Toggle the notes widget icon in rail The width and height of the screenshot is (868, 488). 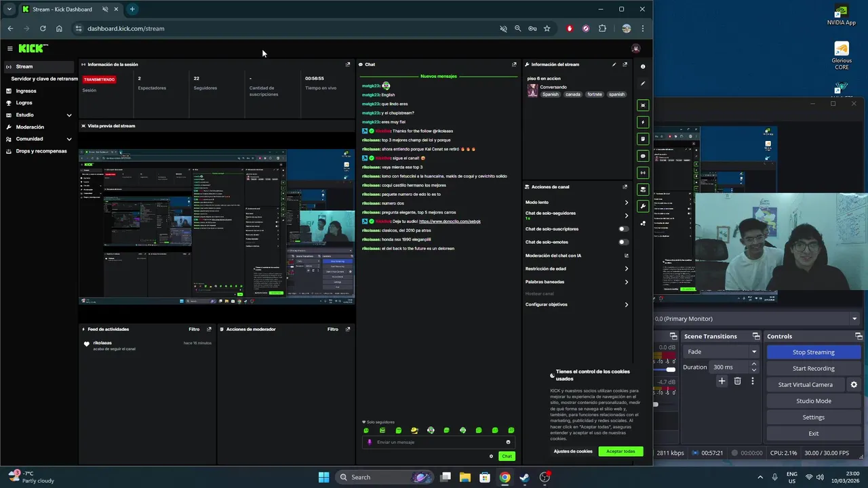(x=643, y=139)
